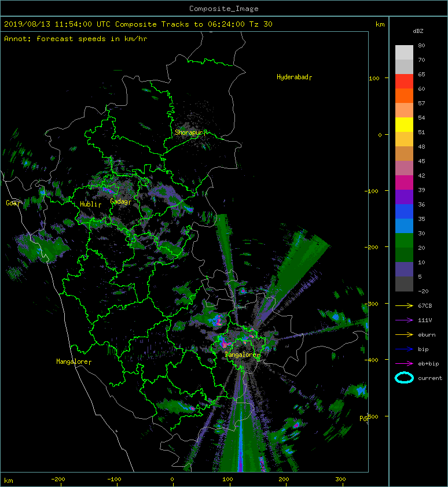This screenshot has height=487, width=448.
Task: Click the km label at bottom left
Action: 9,481
